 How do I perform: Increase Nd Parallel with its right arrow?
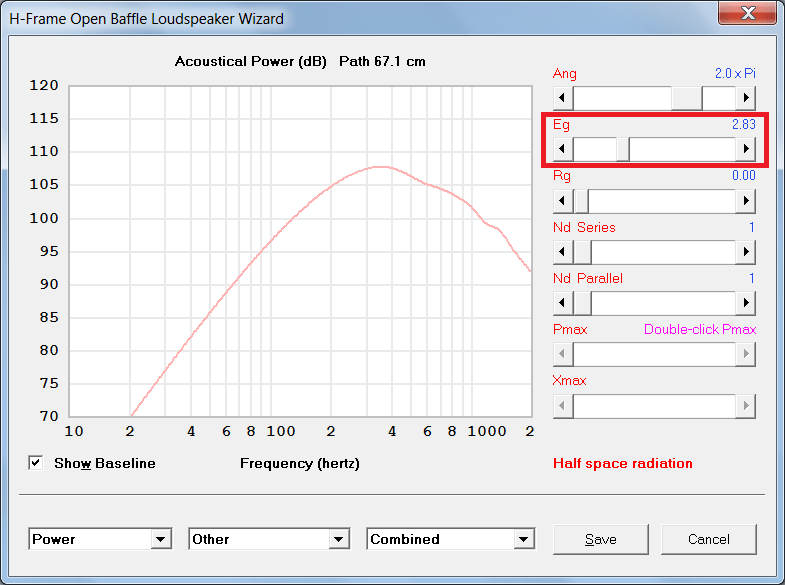click(x=745, y=303)
